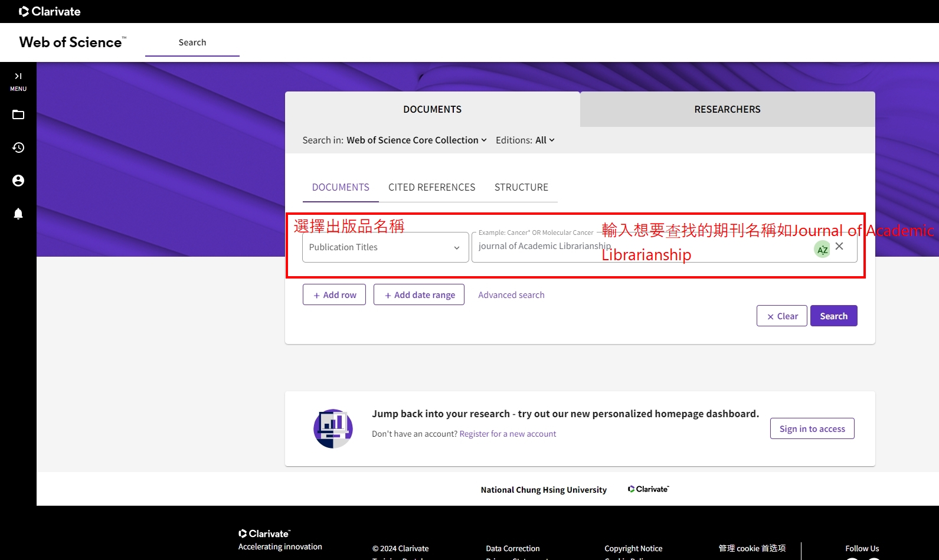Screen dimensions: 939x560
Task: Open the folder icon in left sidebar
Action: 18,114
